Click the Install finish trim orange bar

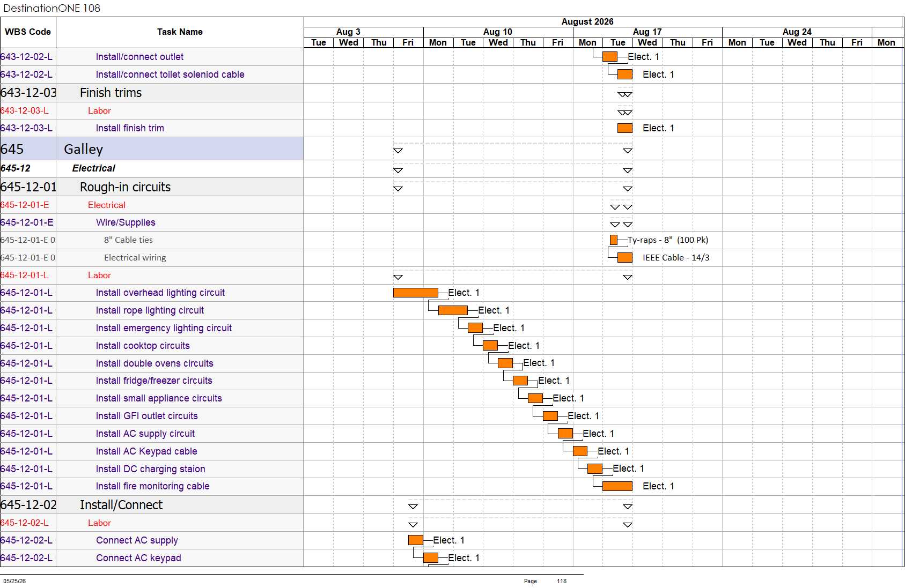(625, 128)
